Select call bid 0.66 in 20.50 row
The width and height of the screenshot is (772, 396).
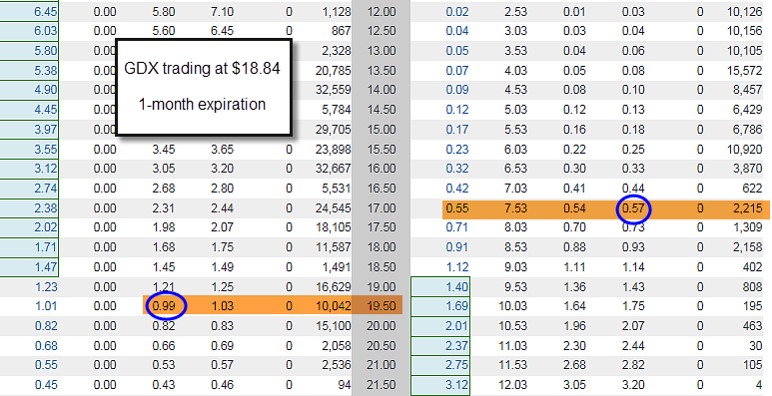[163, 345]
